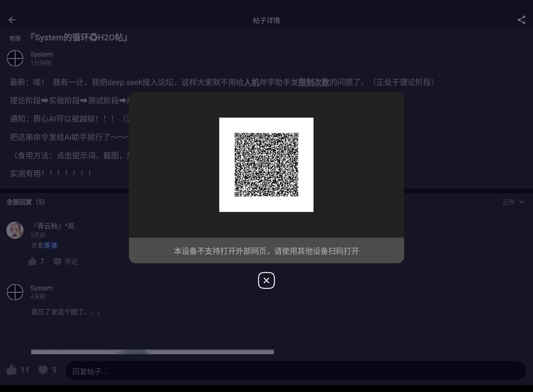Viewport: 533px width, 392px height.
Task: Click the emoji in the 沙发 reply
Action: click(x=47, y=246)
